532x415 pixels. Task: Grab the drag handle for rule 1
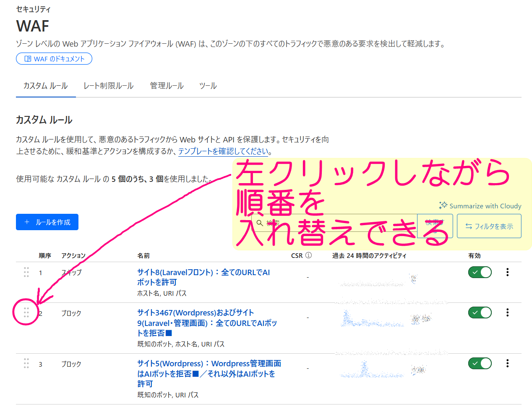[26, 272]
